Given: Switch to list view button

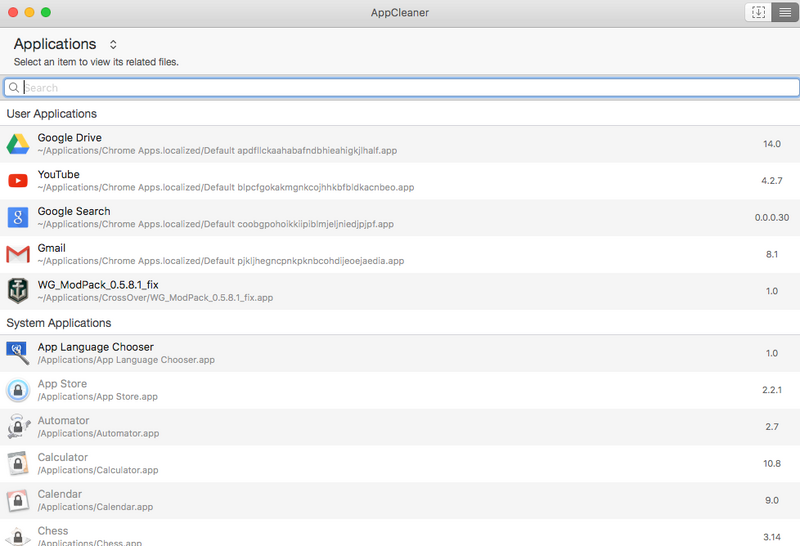Looking at the screenshot, I should (x=785, y=12).
